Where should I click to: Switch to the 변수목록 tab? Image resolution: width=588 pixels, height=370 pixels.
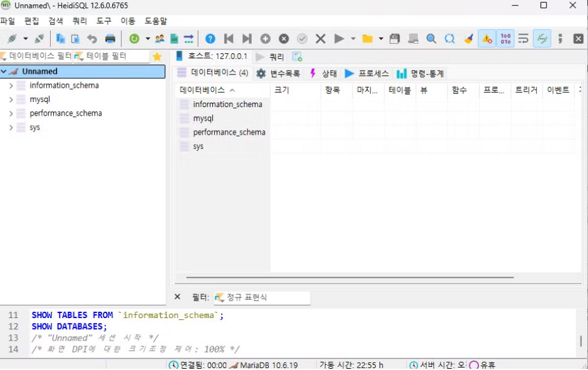coord(278,73)
